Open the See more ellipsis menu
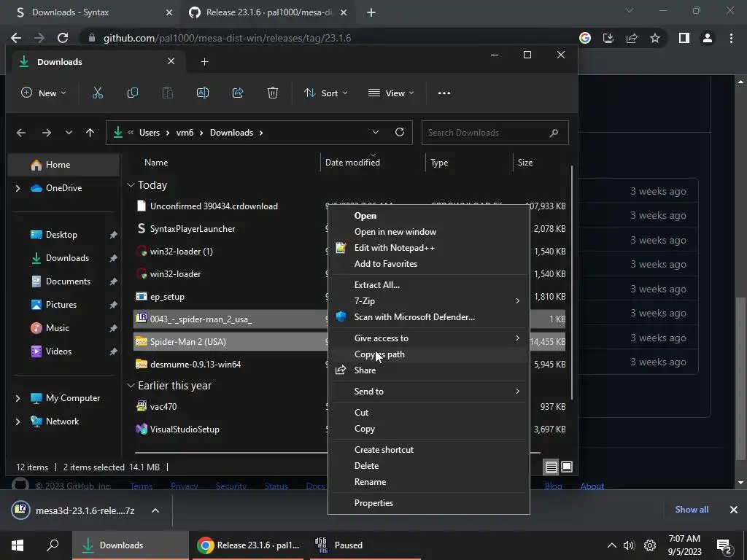The height and width of the screenshot is (560, 747). 444,93
